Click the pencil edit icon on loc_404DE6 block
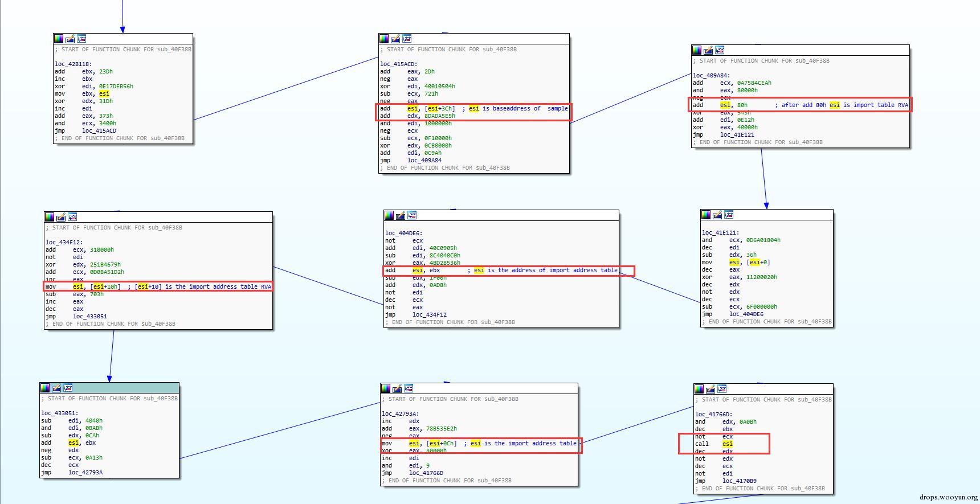980x504 pixels. click(401, 215)
